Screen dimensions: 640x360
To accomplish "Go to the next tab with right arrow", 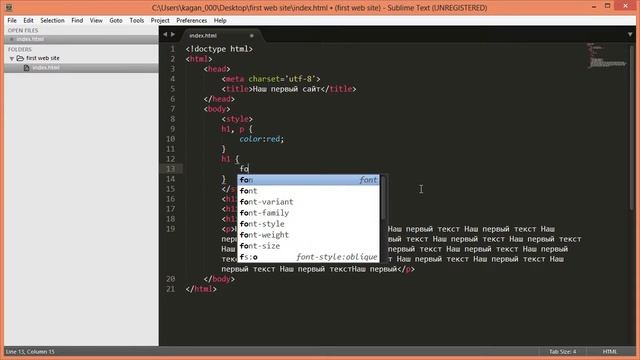I will [173, 35].
